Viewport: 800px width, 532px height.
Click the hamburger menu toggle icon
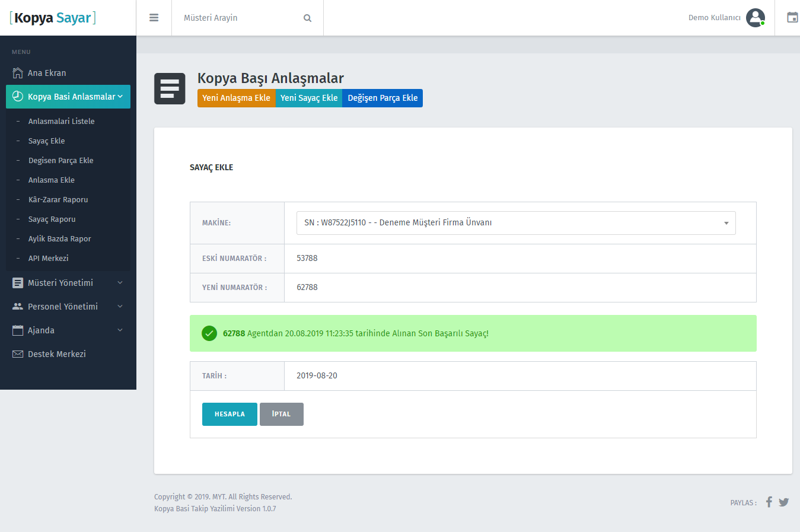154,18
